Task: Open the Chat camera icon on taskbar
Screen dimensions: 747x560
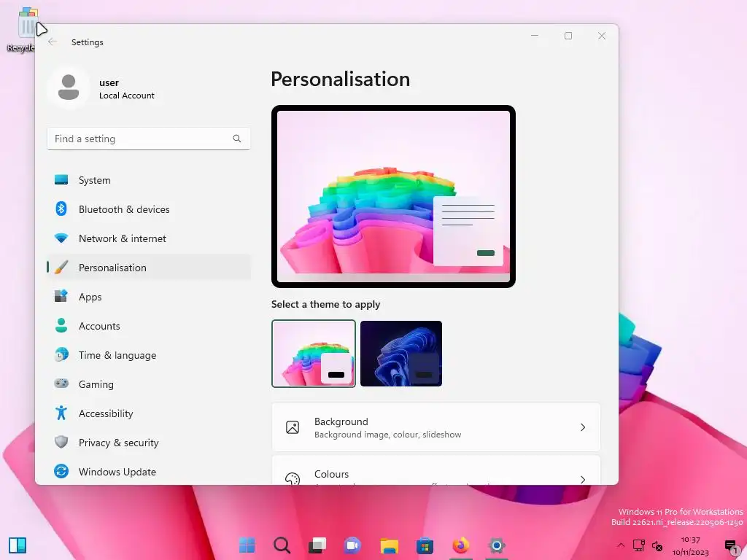Action: click(353, 545)
